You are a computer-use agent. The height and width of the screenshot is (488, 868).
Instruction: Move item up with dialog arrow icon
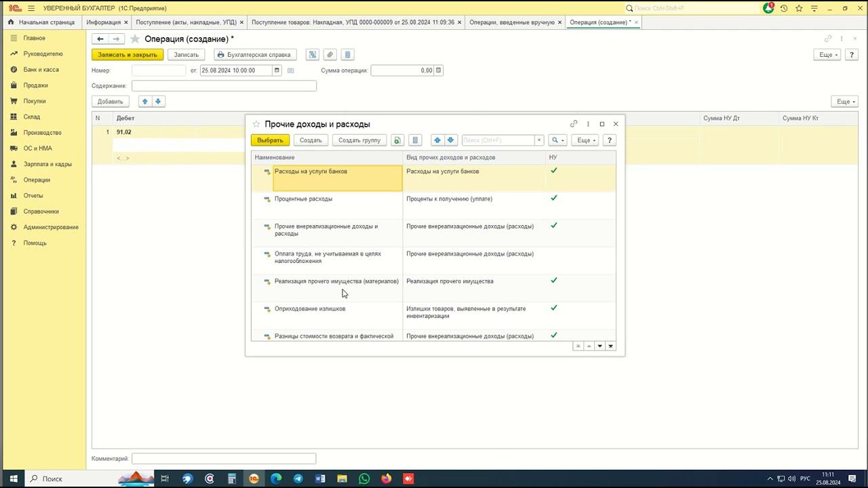tap(437, 140)
